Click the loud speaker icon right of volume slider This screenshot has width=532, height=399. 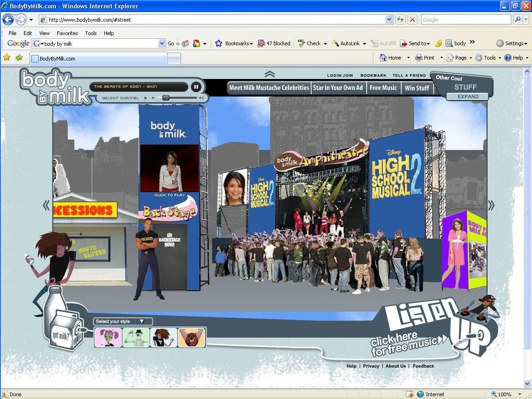coord(201,98)
